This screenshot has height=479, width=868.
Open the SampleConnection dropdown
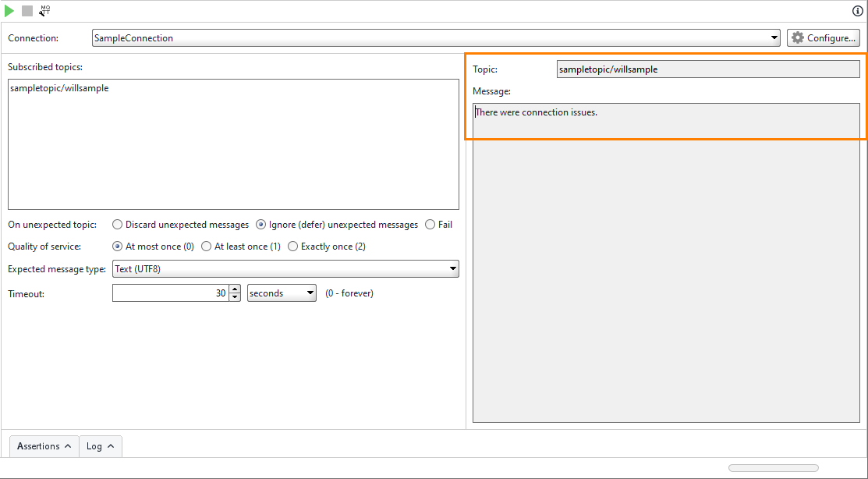pos(774,37)
